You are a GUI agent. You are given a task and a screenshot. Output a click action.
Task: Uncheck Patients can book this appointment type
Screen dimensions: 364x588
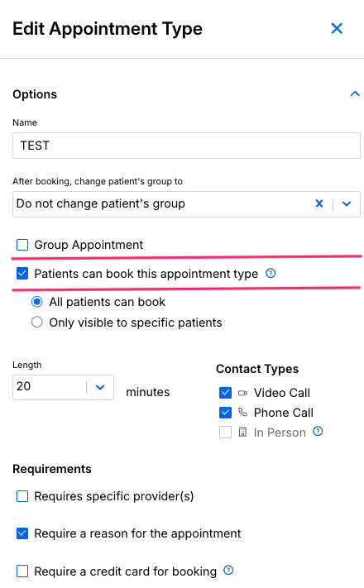pyautogui.click(x=22, y=274)
